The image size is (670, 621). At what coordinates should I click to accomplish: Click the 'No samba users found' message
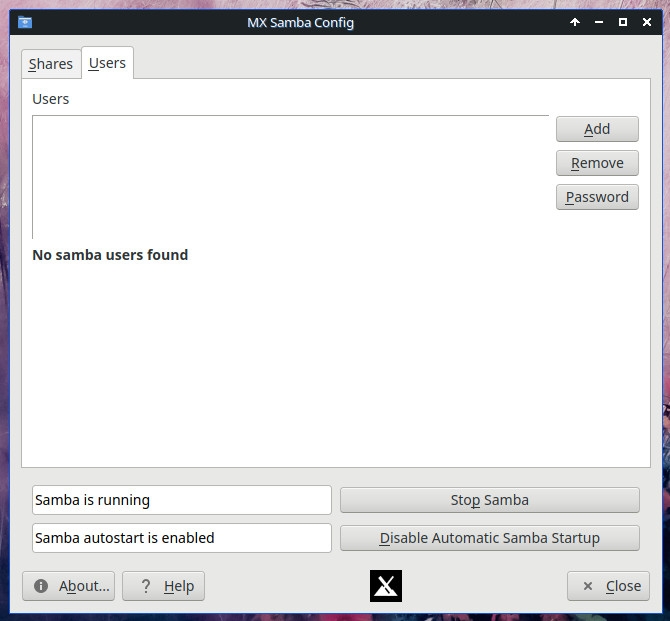pos(110,255)
